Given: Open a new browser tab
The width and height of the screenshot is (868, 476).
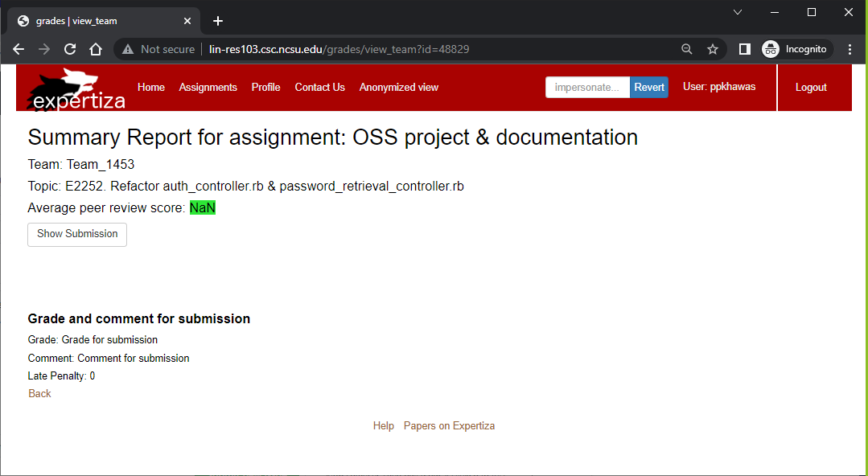Looking at the screenshot, I should click(x=217, y=20).
